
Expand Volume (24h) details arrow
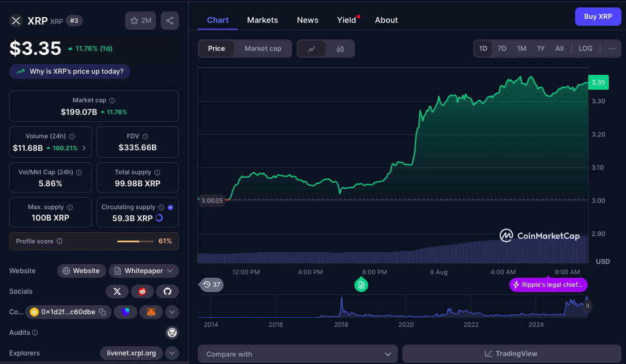pyautogui.click(x=84, y=148)
